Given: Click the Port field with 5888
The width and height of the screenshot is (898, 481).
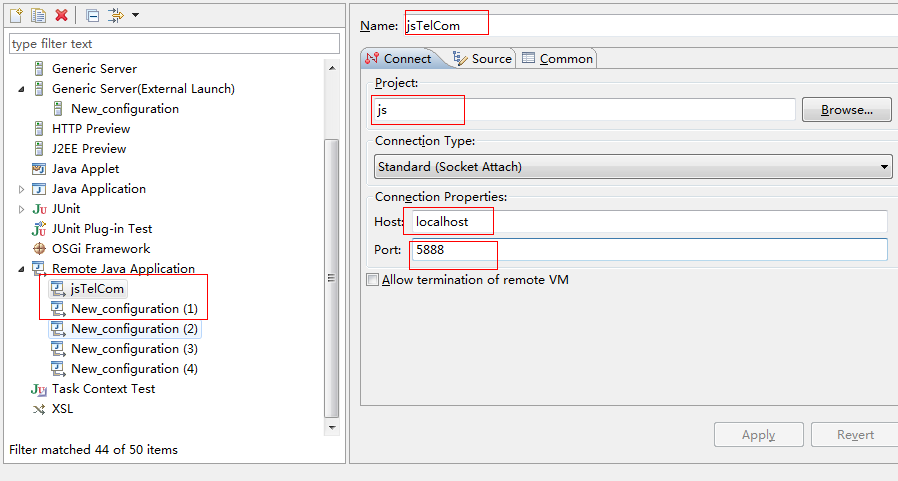Looking at the screenshot, I should (x=649, y=250).
